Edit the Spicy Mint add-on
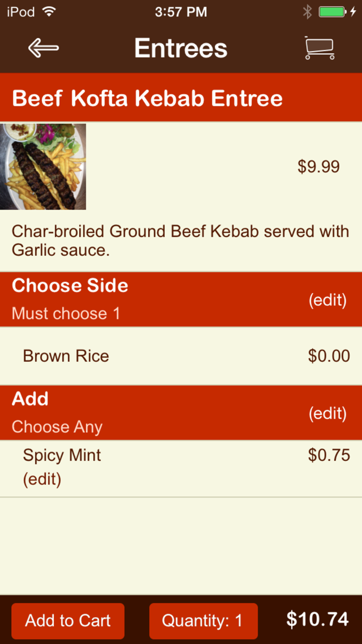 (42, 479)
